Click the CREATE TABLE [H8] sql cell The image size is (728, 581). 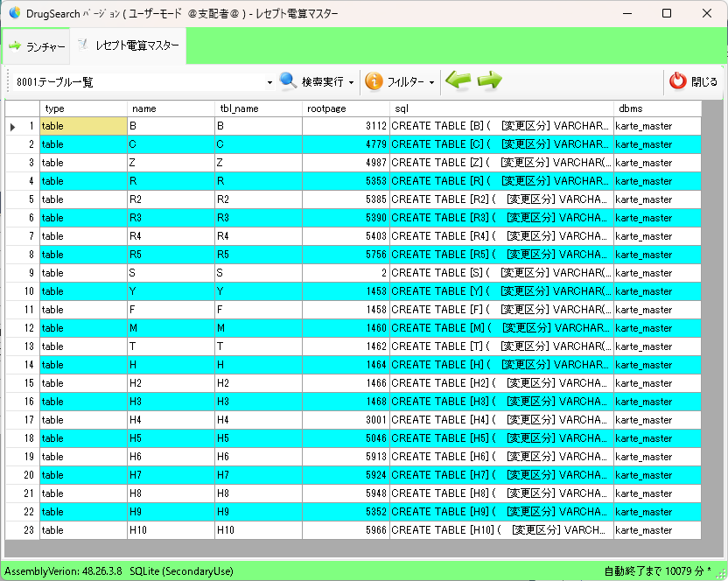(502, 493)
